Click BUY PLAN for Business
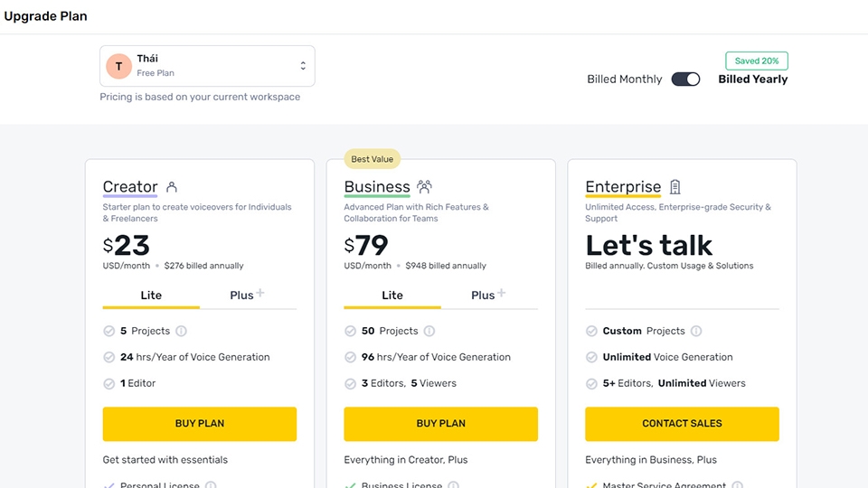Screen dimensions: 868x488 pos(440,424)
